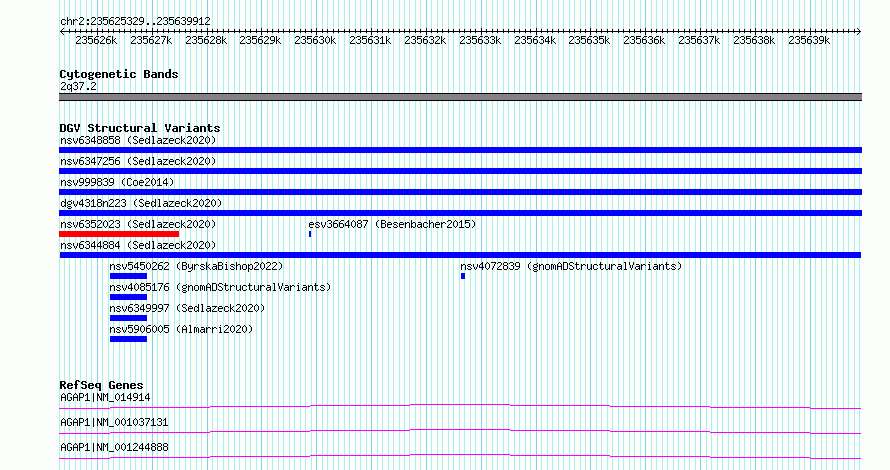Click the small blue marker under nsv4072839
890x470 pixels.
[x=463, y=276]
